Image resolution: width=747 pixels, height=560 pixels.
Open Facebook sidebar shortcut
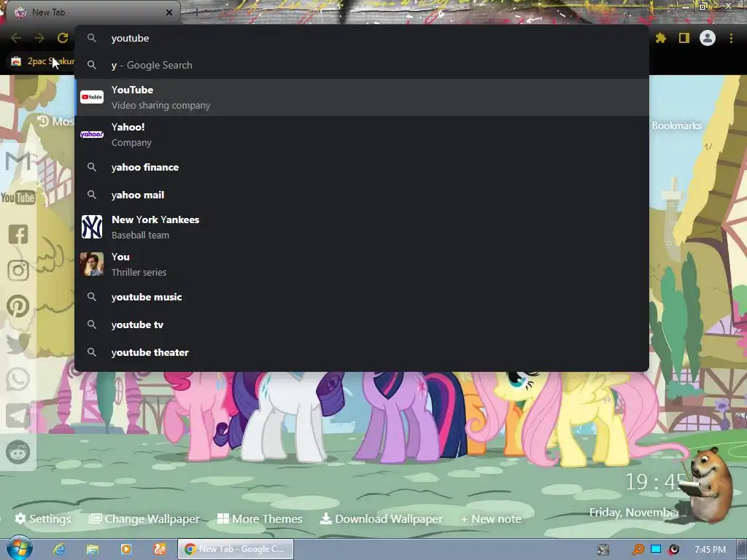click(x=18, y=234)
